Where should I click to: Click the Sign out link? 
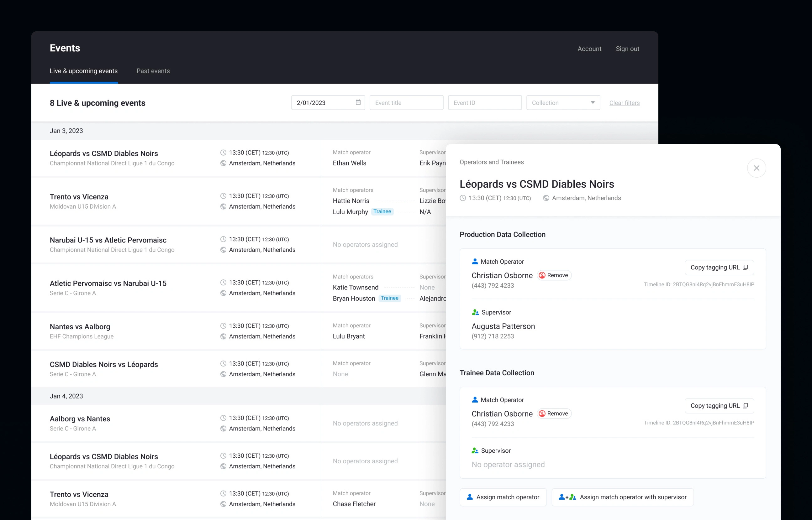(627, 49)
